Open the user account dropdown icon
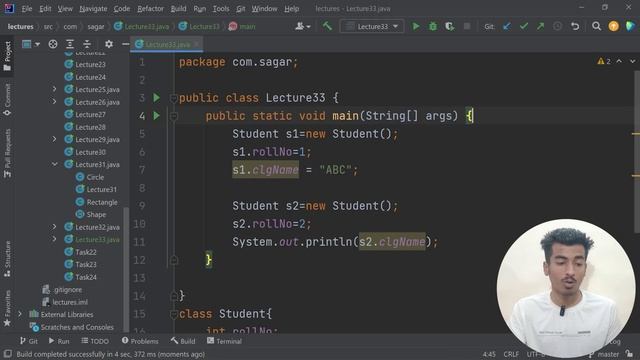The height and width of the screenshot is (360, 640). pos(302,27)
